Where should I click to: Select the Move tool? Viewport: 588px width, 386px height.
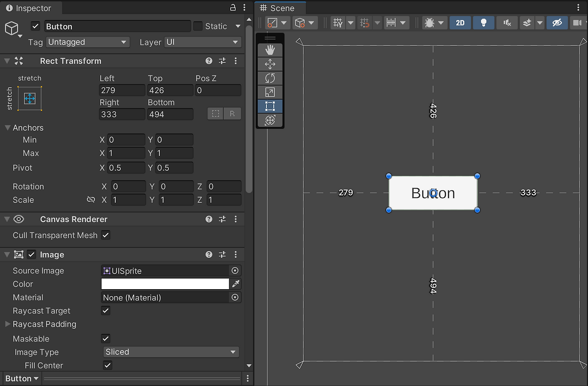coord(270,64)
